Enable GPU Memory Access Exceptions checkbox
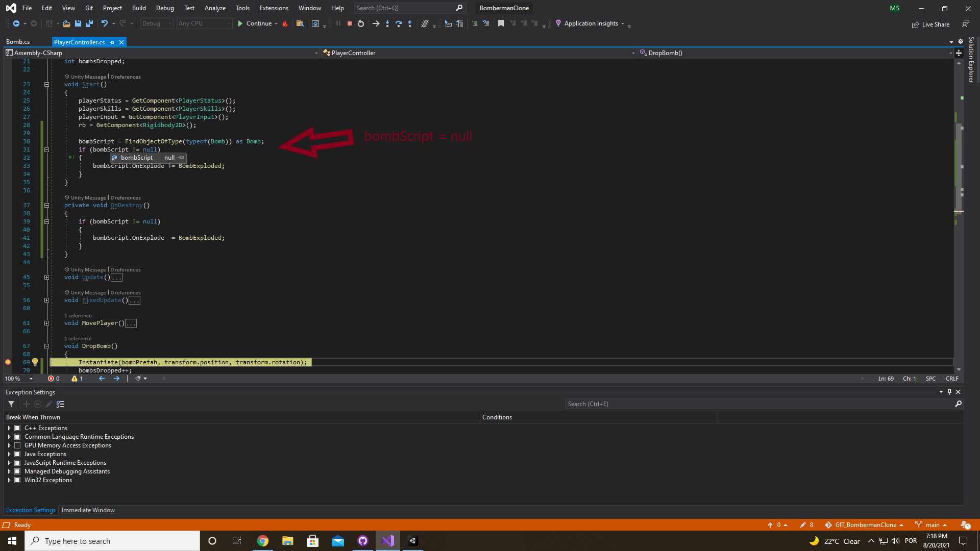980x551 pixels. click(17, 445)
